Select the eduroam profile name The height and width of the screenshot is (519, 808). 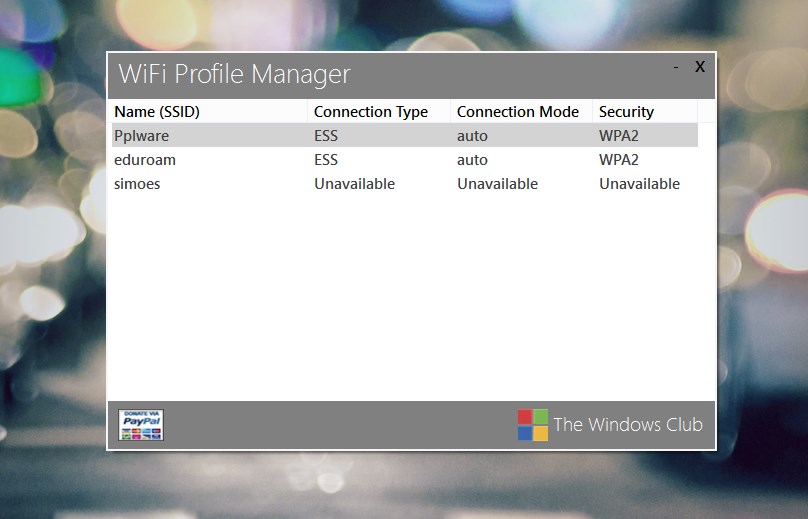145,160
